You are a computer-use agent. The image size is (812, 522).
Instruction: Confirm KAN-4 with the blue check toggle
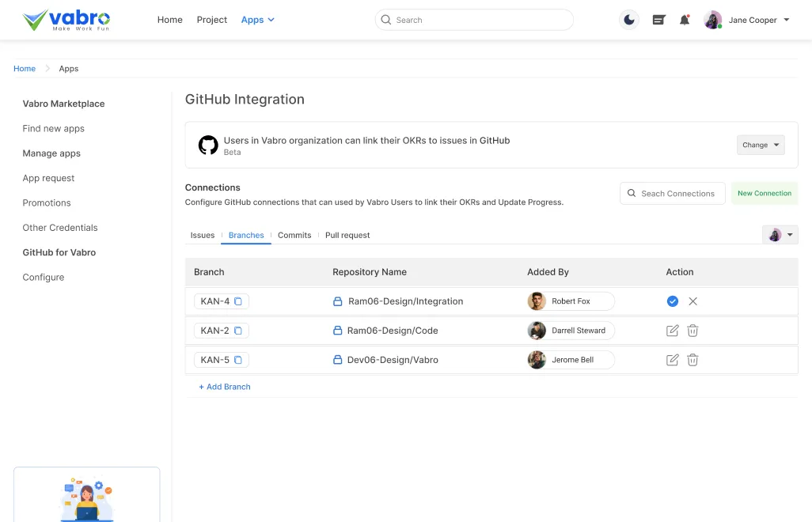[x=673, y=301]
